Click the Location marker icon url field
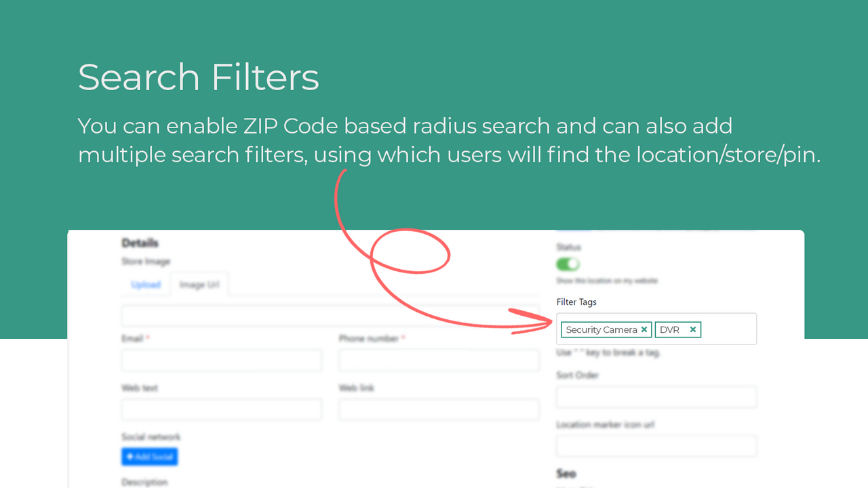Image resolution: width=868 pixels, height=488 pixels. coord(656,446)
